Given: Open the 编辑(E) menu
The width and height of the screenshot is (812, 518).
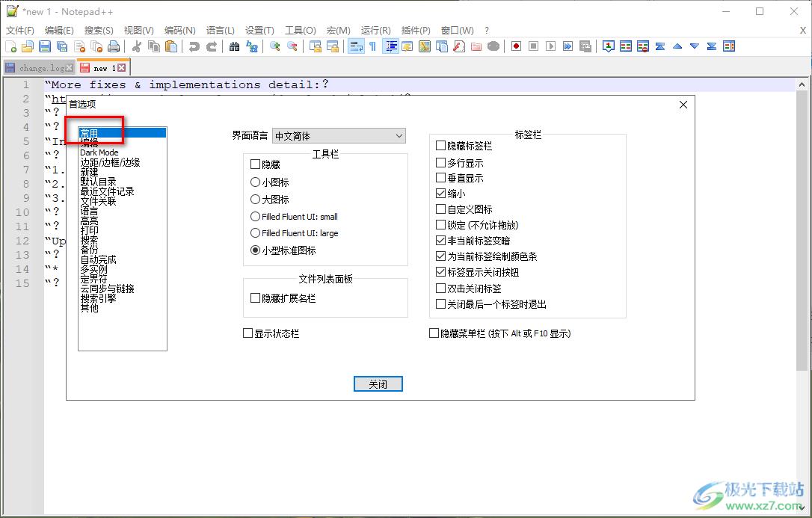Looking at the screenshot, I should tap(59, 30).
